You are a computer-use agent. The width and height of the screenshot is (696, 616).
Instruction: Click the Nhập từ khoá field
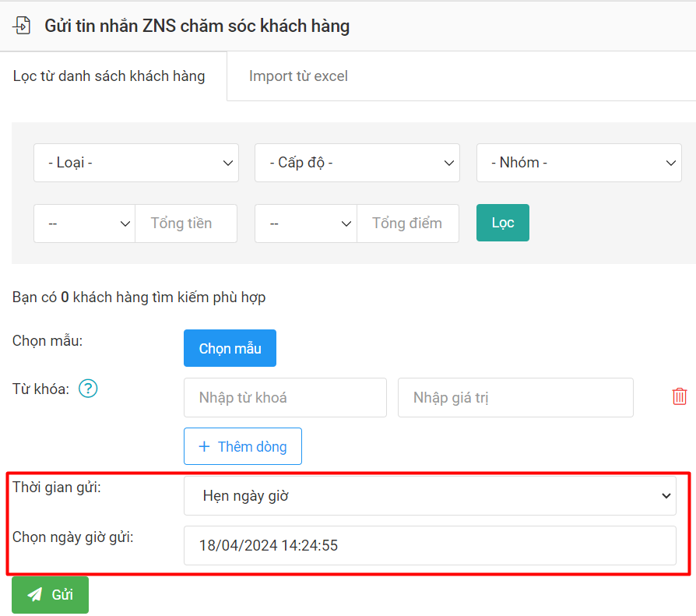285,398
